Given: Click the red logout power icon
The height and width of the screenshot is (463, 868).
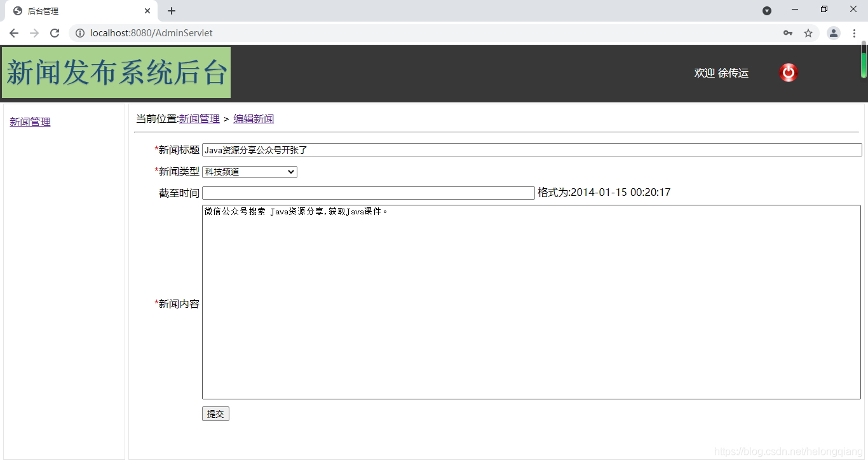Looking at the screenshot, I should pos(788,72).
